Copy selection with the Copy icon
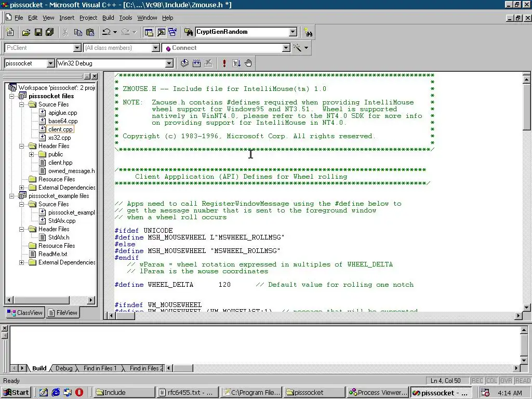The image size is (532, 399). point(78,32)
